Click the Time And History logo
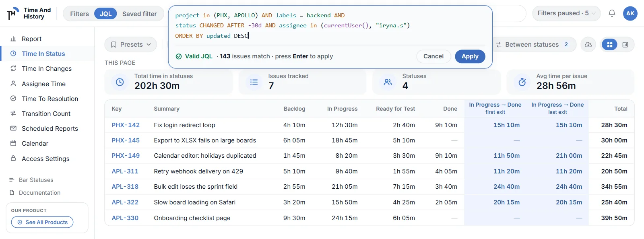This screenshot has height=239, width=644. click(x=29, y=13)
